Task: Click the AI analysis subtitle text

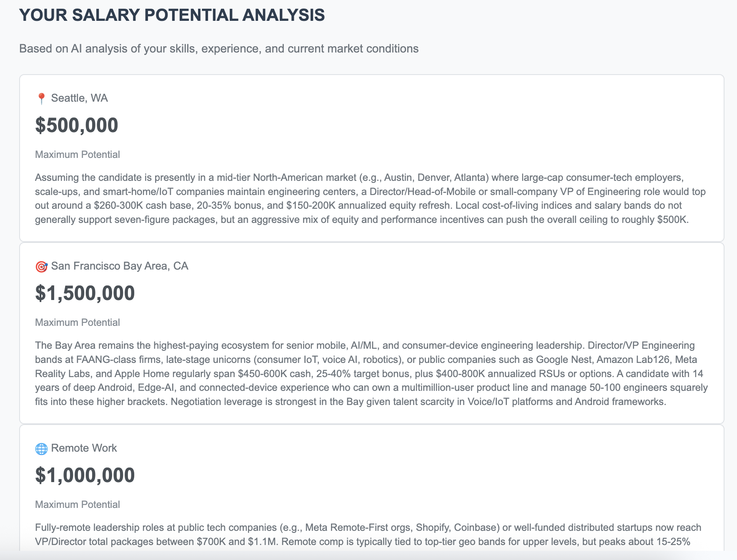Action: (x=219, y=49)
